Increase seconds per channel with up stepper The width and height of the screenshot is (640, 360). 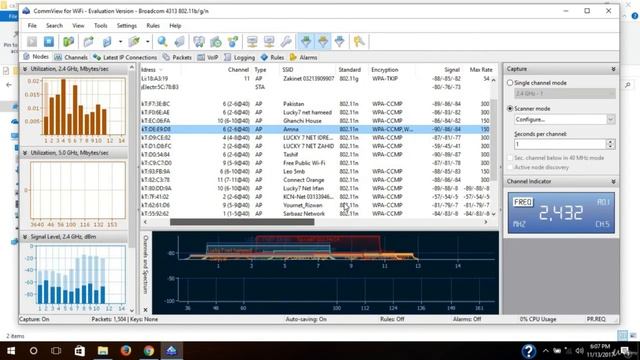(611, 142)
